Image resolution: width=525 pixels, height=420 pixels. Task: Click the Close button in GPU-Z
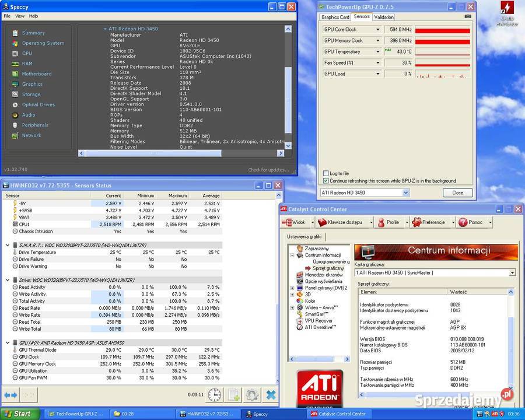coord(457,192)
